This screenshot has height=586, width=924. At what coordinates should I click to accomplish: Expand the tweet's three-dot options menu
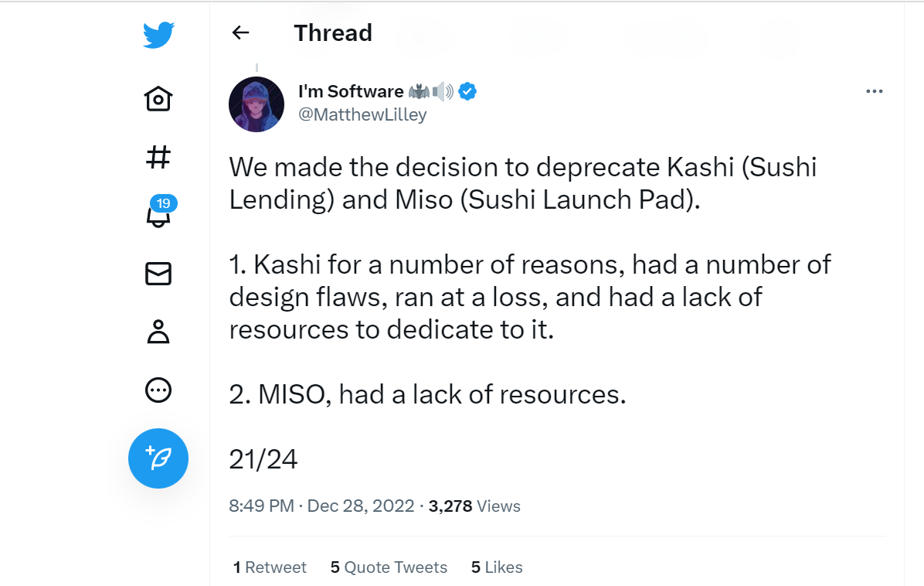click(874, 91)
